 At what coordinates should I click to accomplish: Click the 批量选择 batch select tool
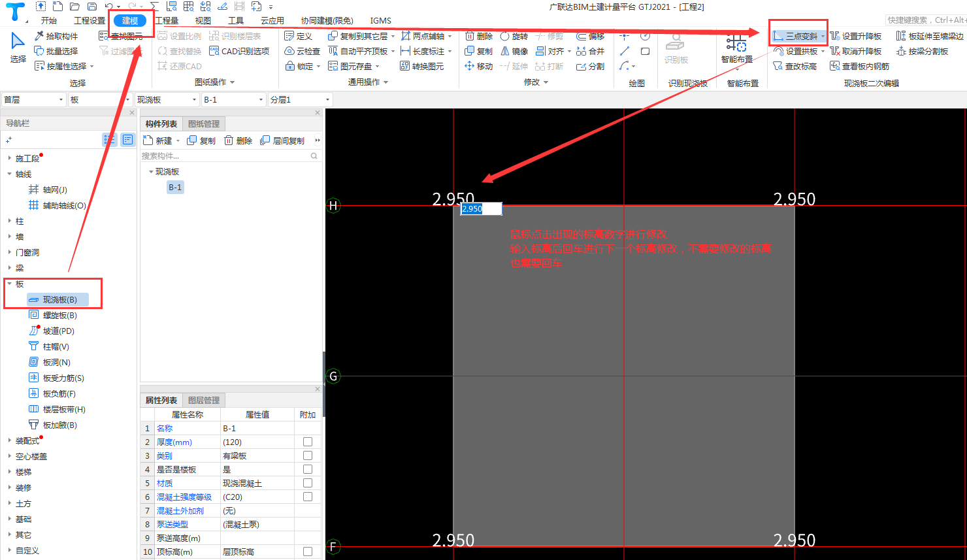tap(56, 51)
